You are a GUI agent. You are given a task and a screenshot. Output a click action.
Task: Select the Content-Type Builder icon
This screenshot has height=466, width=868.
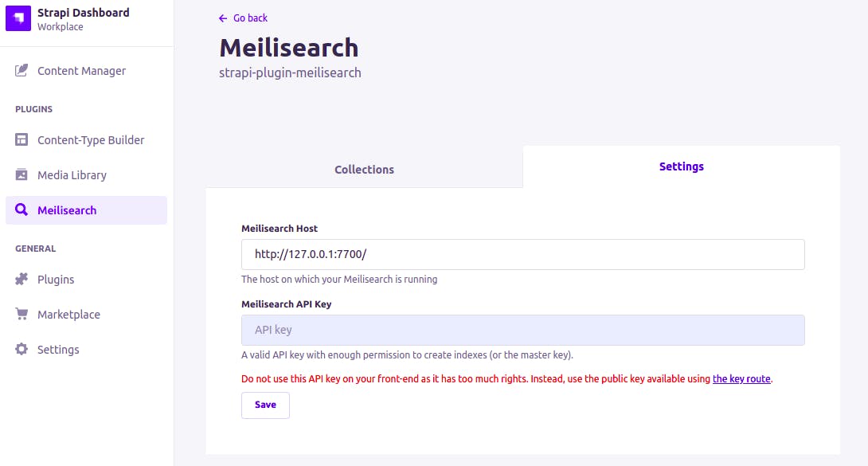(x=20, y=139)
